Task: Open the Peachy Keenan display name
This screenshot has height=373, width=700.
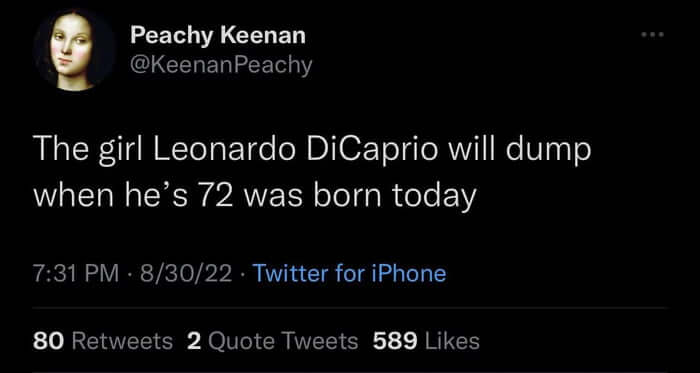Action: [x=218, y=36]
